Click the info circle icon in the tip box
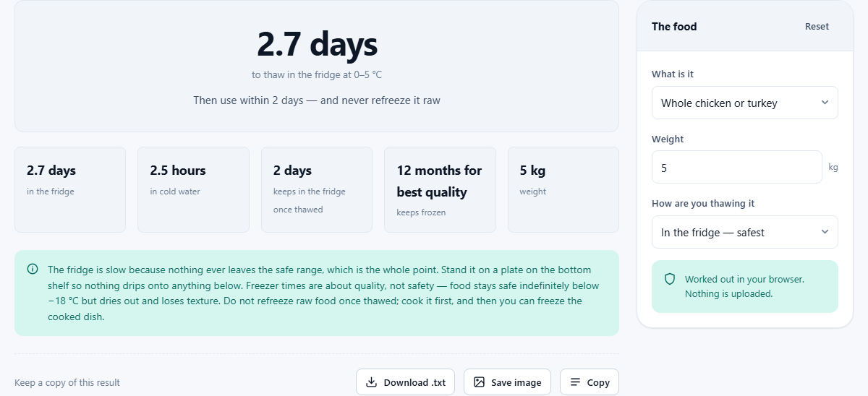This screenshot has width=868, height=396. [x=33, y=269]
